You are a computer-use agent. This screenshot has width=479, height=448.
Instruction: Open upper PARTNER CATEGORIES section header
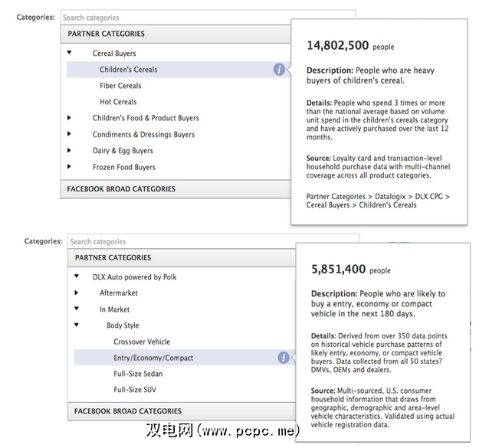click(x=176, y=34)
